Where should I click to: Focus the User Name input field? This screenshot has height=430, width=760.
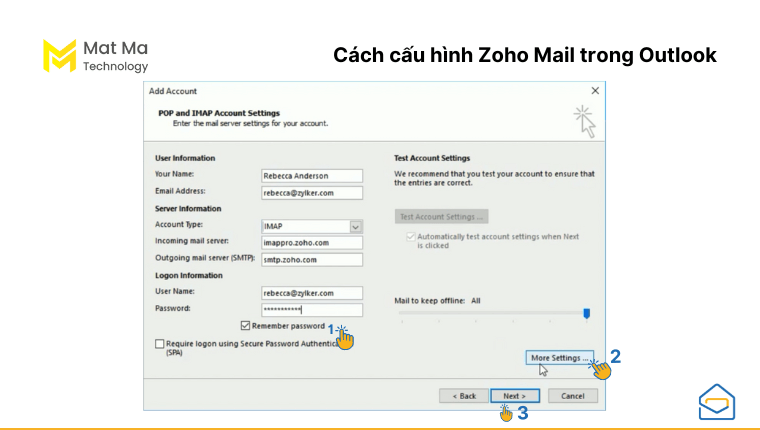[312, 293]
